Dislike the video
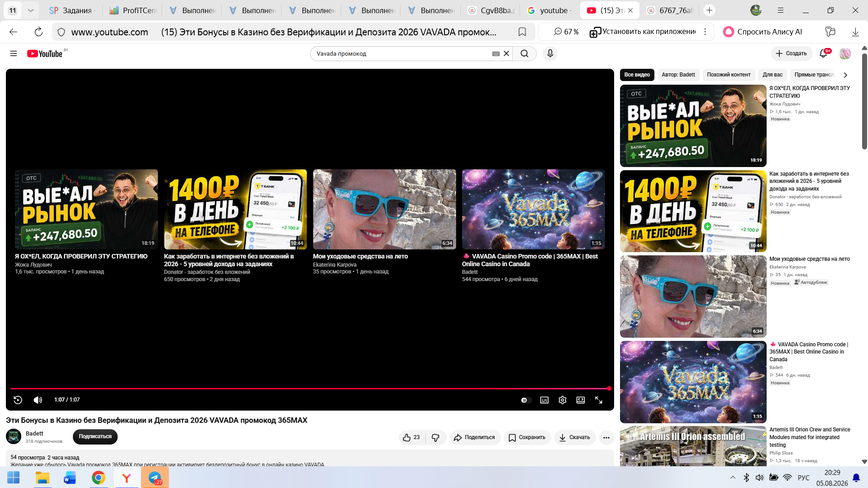The width and height of the screenshot is (868, 488). pyautogui.click(x=436, y=437)
